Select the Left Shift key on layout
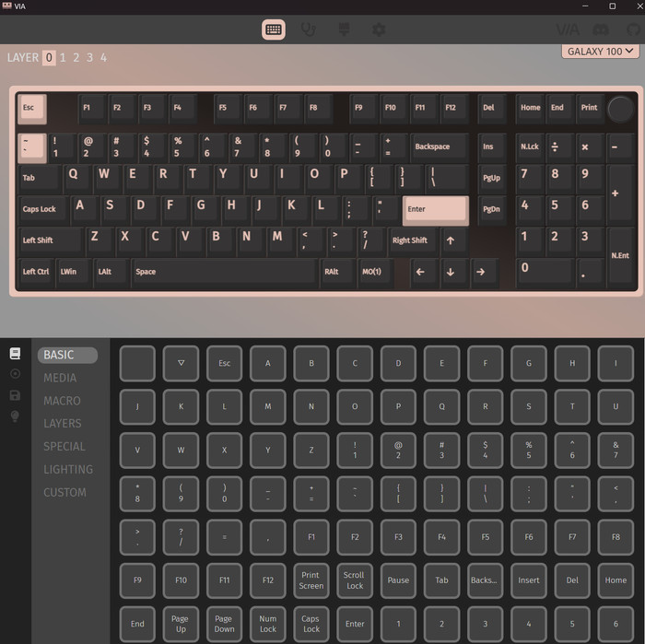 point(51,240)
